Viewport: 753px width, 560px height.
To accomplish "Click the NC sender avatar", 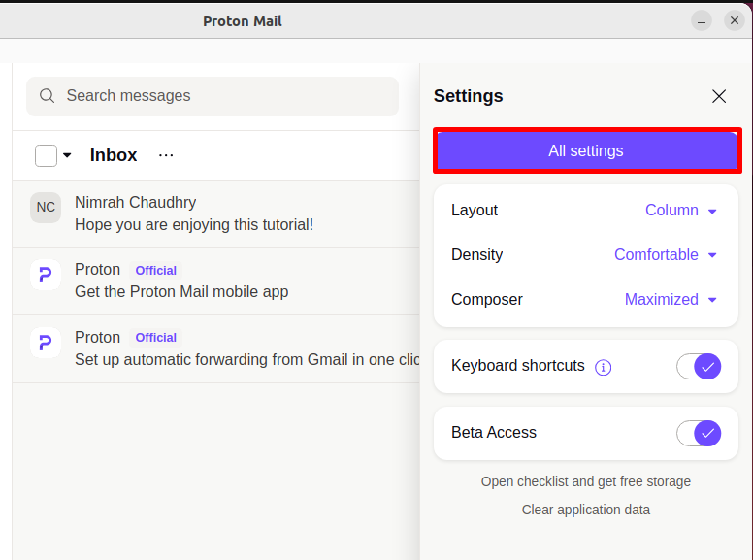I will tap(46, 207).
